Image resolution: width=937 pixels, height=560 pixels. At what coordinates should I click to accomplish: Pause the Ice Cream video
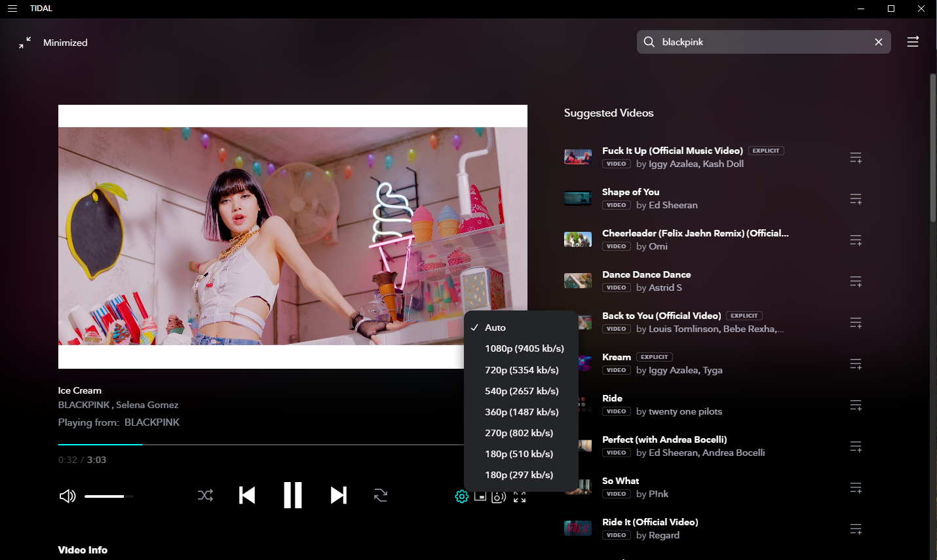pos(293,495)
